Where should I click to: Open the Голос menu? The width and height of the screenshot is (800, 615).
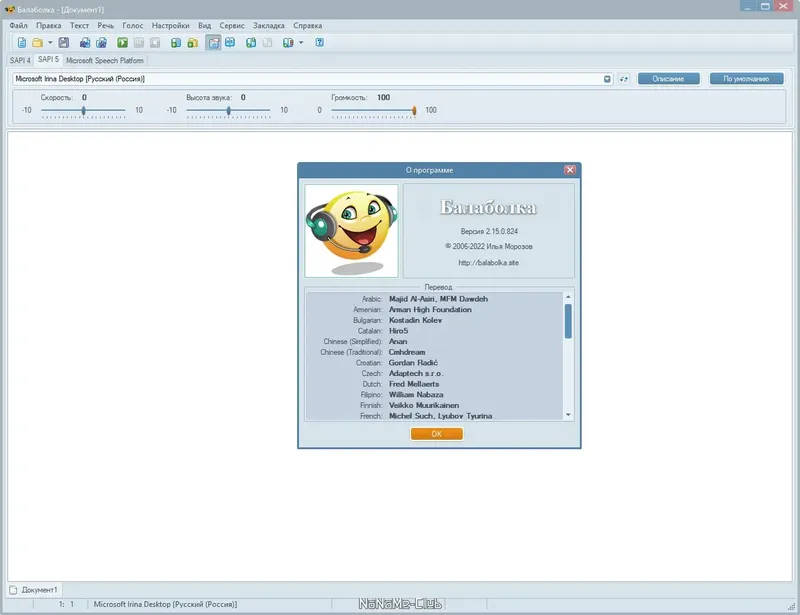[x=133, y=26]
